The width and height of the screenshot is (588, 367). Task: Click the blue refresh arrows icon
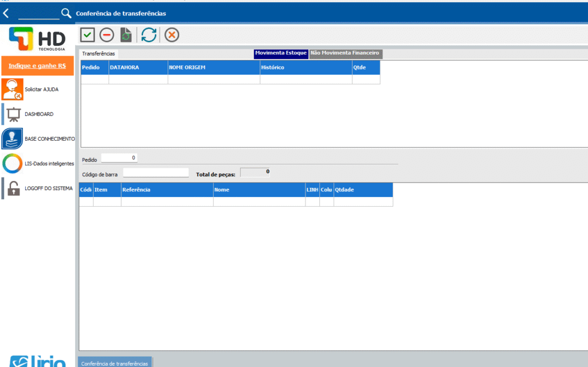(x=149, y=35)
